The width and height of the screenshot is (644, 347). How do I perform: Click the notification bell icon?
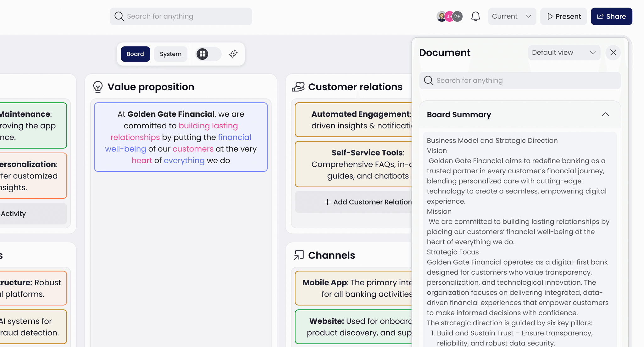coord(475,16)
